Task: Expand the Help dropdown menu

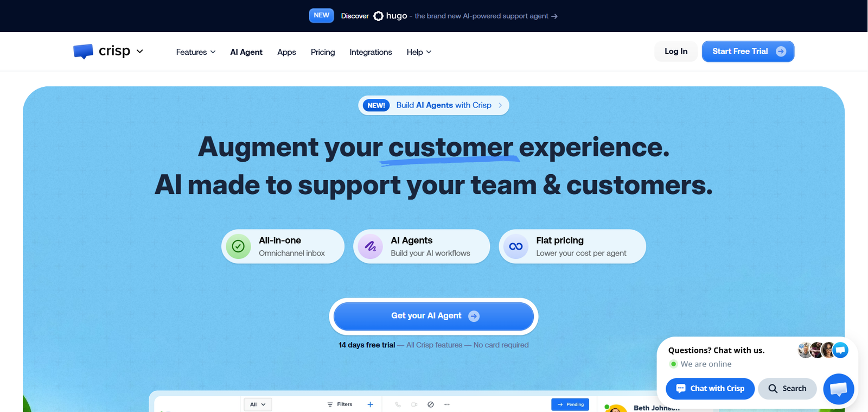Action: click(419, 52)
